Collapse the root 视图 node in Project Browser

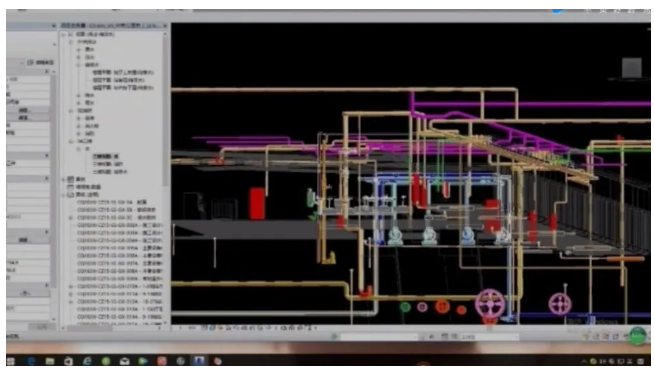coord(63,34)
